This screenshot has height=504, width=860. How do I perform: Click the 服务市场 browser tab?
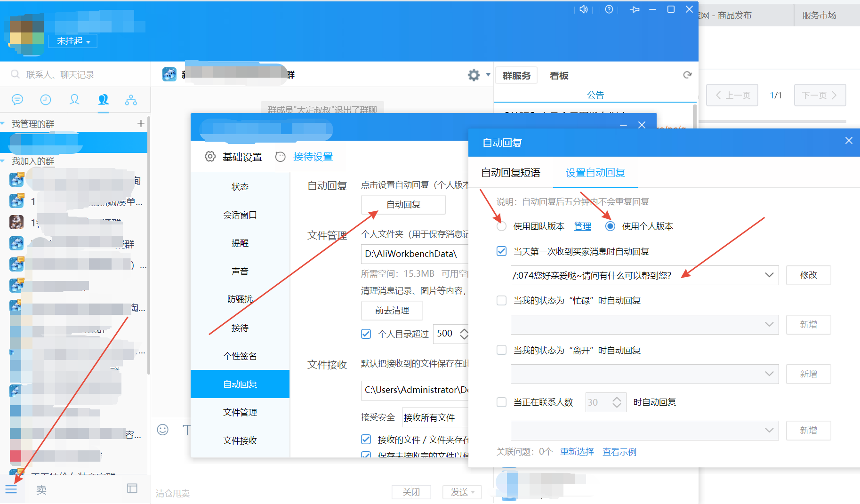pyautogui.click(x=819, y=15)
